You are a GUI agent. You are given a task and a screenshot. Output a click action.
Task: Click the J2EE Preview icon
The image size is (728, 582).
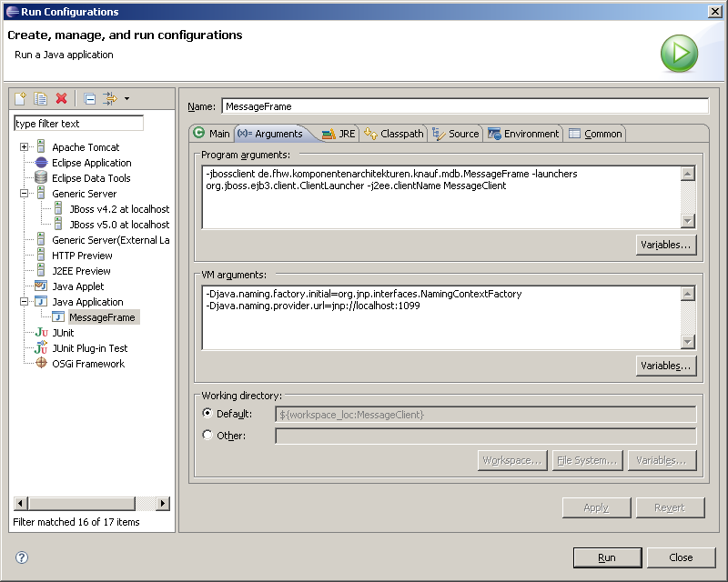[x=41, y=270]
